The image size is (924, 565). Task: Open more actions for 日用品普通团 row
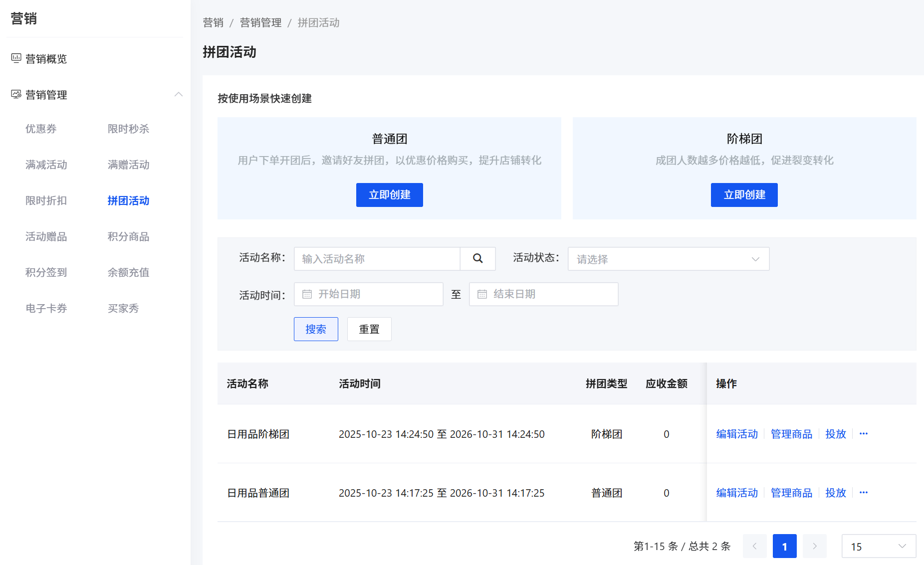pos(864,493)
